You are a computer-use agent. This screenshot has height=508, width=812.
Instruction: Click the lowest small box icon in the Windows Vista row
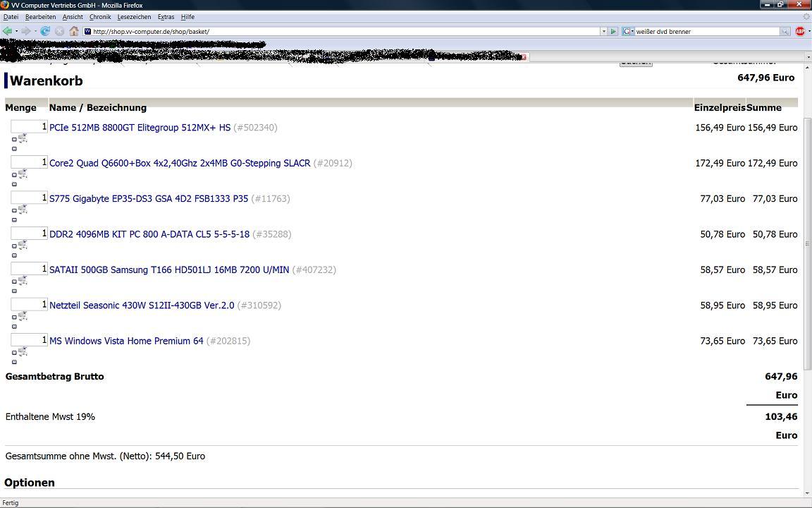click(15, 362)
